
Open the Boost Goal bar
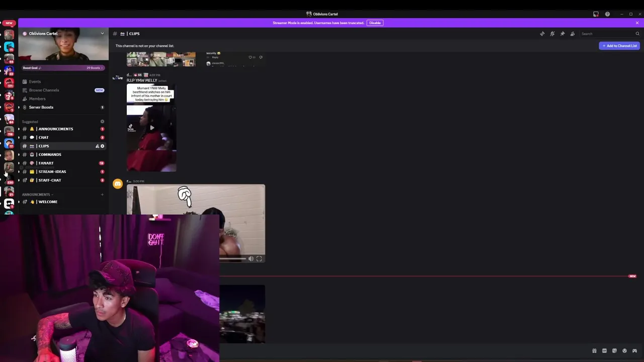coord(63,68)
